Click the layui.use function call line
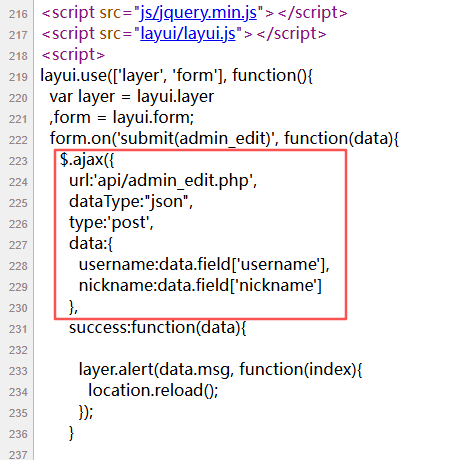Image resolution: width=454 pixels, height=460 pixels. coord(176,76)
